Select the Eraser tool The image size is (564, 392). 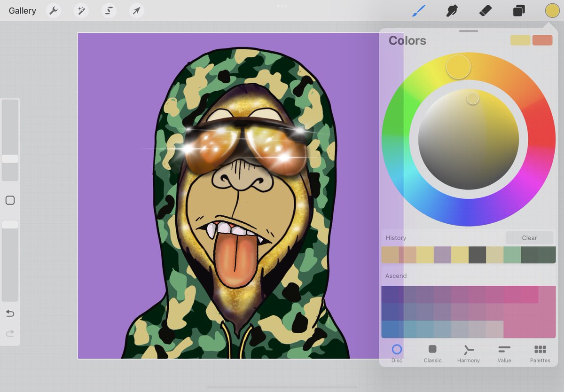[485, 10]
